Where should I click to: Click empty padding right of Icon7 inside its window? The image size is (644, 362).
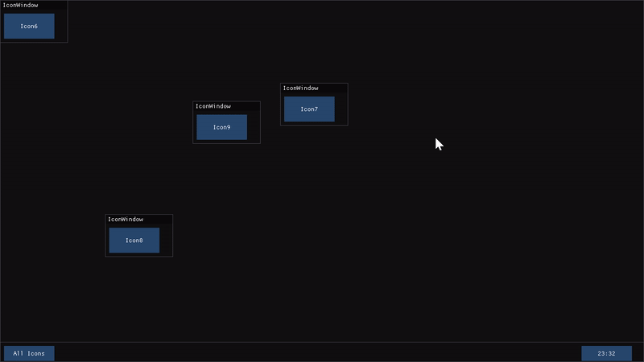[x=341, y=109]
